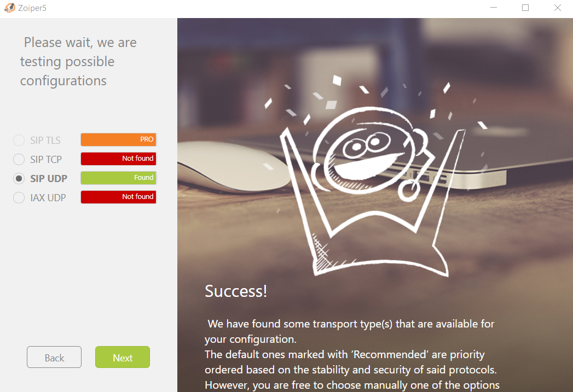This screenshot has height=392, width=573.
Task: Click the orange PRO status bar
Action: 119,139
